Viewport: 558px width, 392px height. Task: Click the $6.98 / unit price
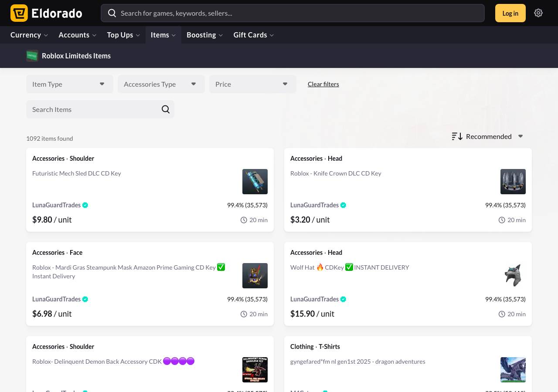tap(52, 314)
